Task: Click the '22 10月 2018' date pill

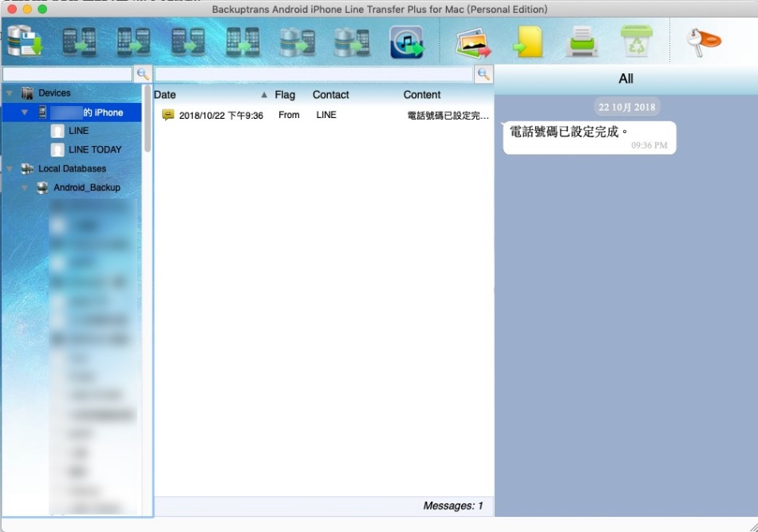Action: [627, 107]
